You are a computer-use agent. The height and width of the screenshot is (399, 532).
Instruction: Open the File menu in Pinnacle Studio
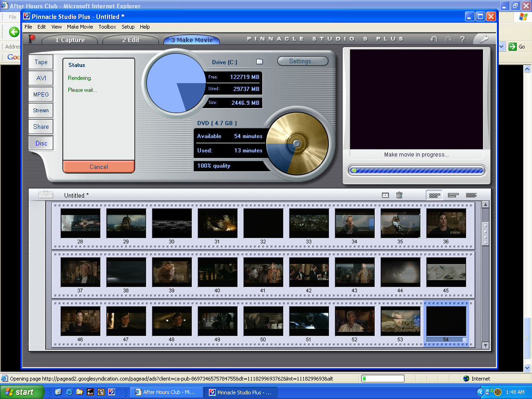tap(29, 27)
